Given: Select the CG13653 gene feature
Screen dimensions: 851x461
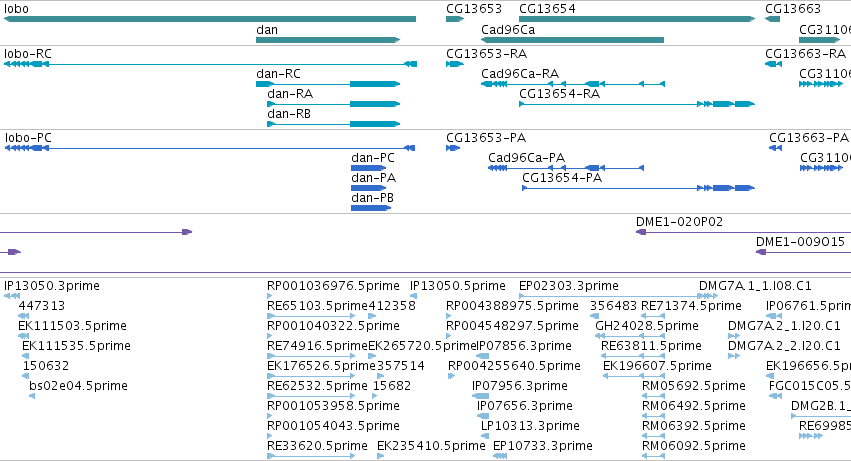Looking at the screenshot, I should 455,19.
